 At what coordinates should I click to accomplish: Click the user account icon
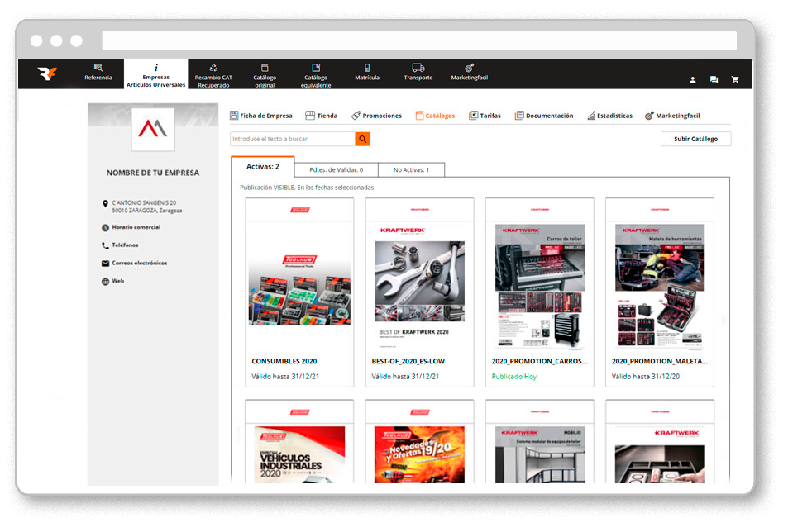click(693, 80)
